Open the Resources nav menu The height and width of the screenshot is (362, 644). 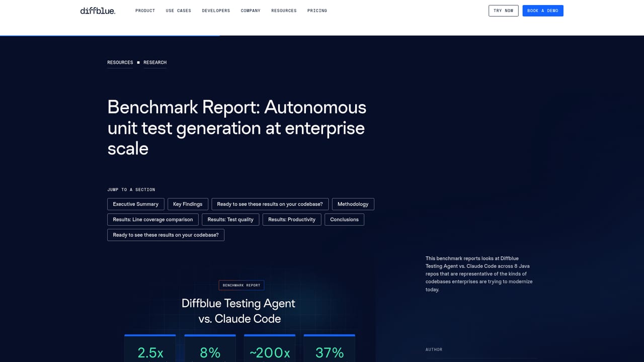point(284,11)
